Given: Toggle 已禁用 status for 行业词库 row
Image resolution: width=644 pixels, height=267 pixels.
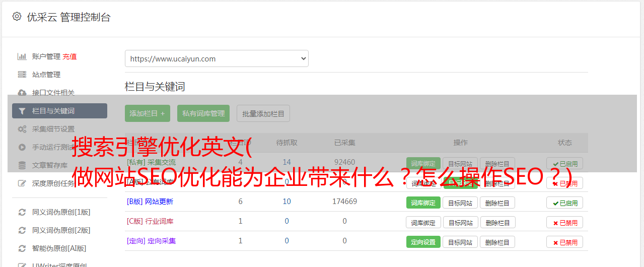Looking at the screenshot, I should pyautogui.click(x=565, y=222).
